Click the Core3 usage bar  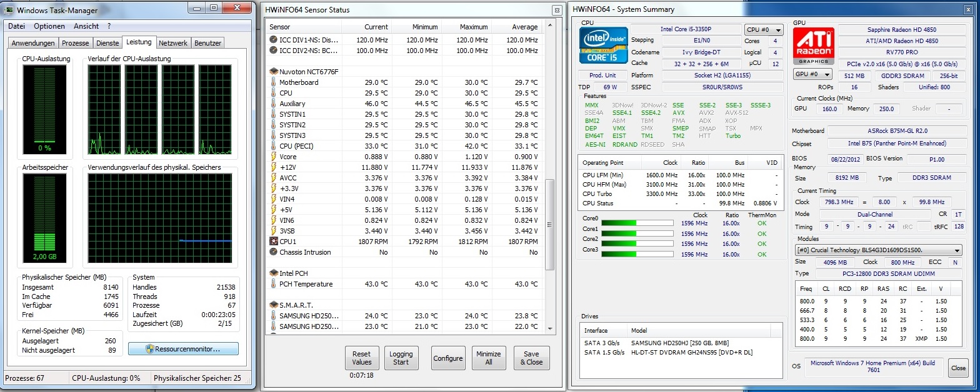coord(636,254)
